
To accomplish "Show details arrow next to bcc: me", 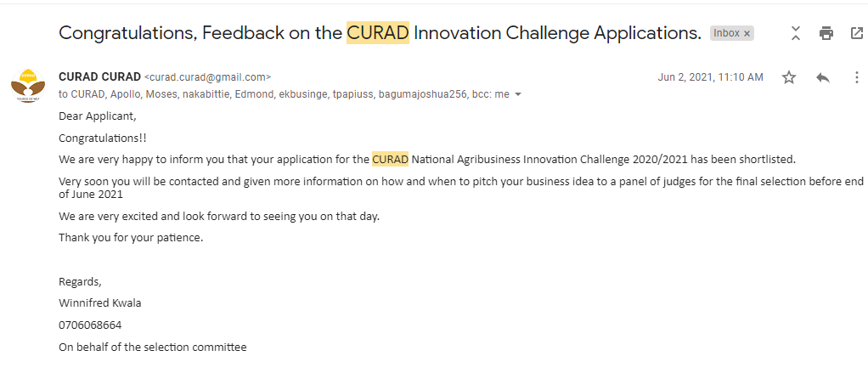I will pos(518,94).
